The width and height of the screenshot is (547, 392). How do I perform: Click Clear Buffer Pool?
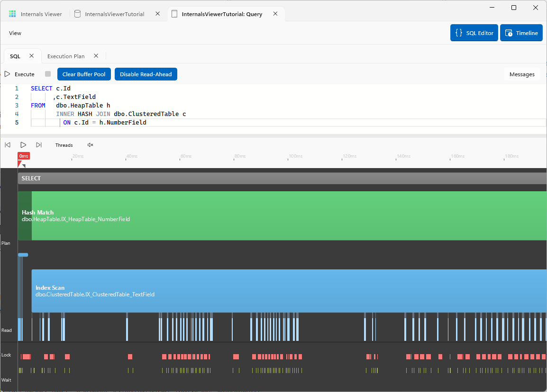click(84, 74)
